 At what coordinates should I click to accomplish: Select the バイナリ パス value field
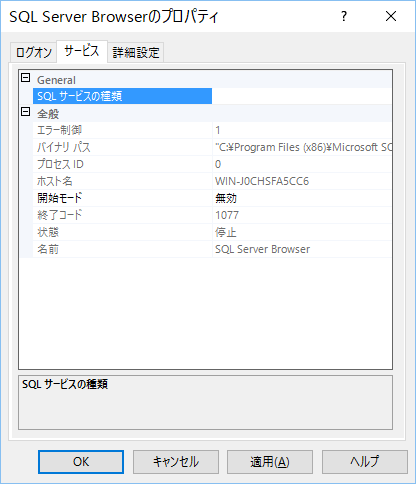point(302,147)
